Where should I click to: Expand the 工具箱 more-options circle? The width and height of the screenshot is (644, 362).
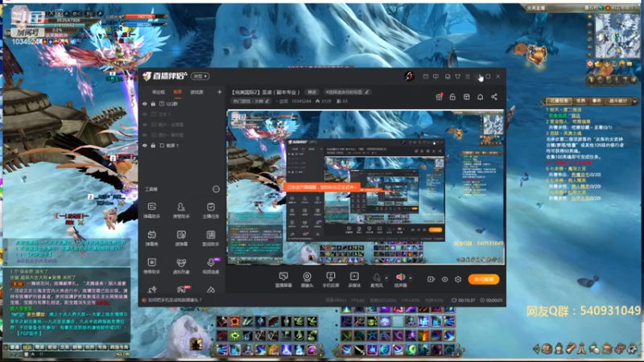tap(216, 189)
